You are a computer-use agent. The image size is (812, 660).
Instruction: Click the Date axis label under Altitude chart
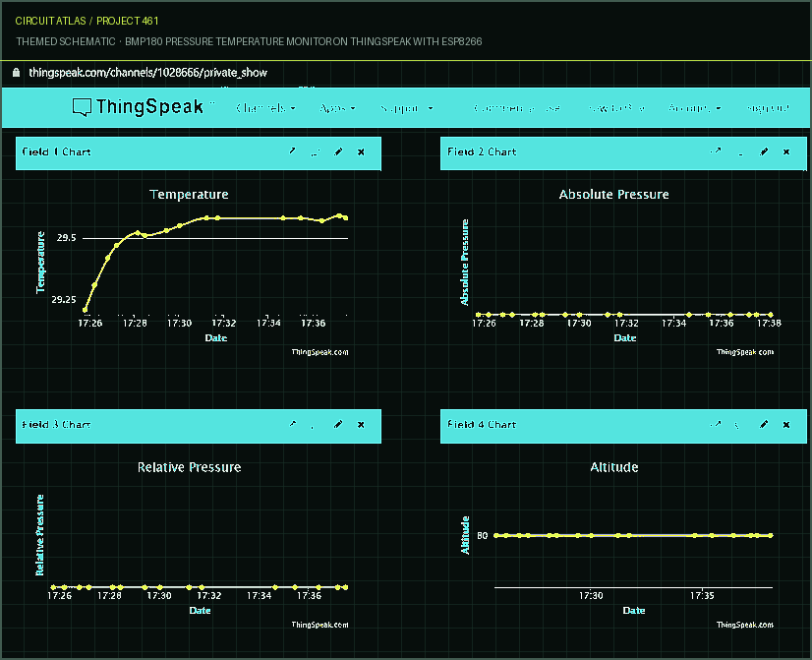click(634, 610)
